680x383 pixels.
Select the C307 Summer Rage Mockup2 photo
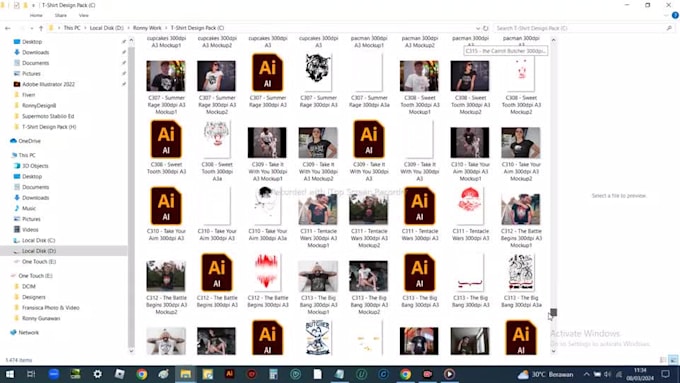[216, 76]
